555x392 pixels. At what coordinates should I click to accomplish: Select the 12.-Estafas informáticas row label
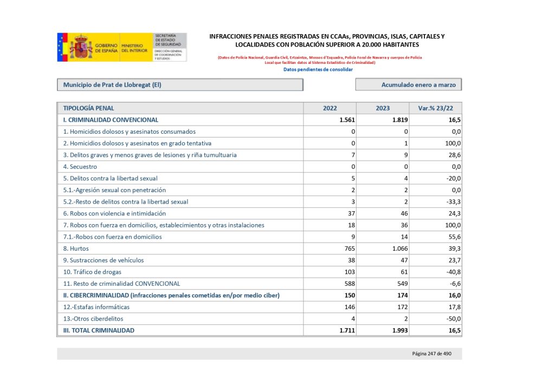coord(96,307)
